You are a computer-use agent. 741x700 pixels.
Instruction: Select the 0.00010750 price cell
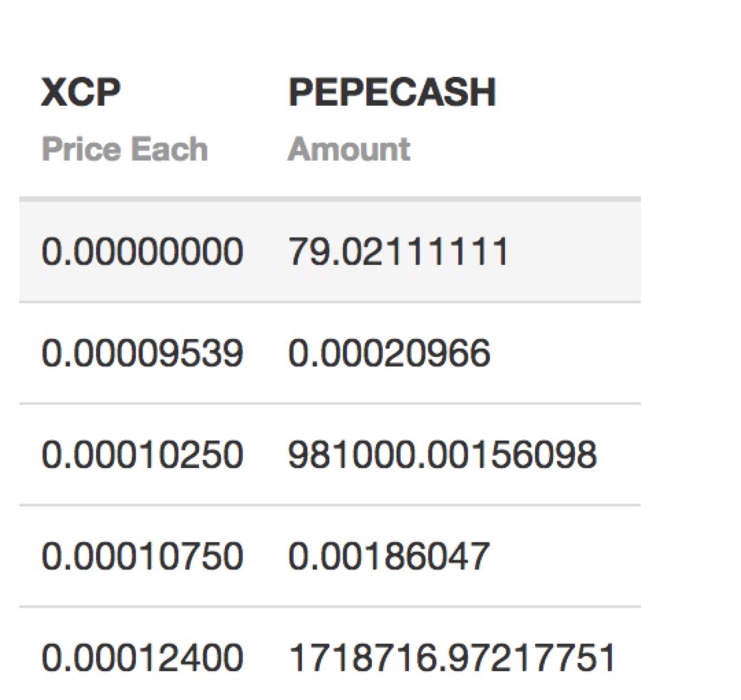click(142, 556)
